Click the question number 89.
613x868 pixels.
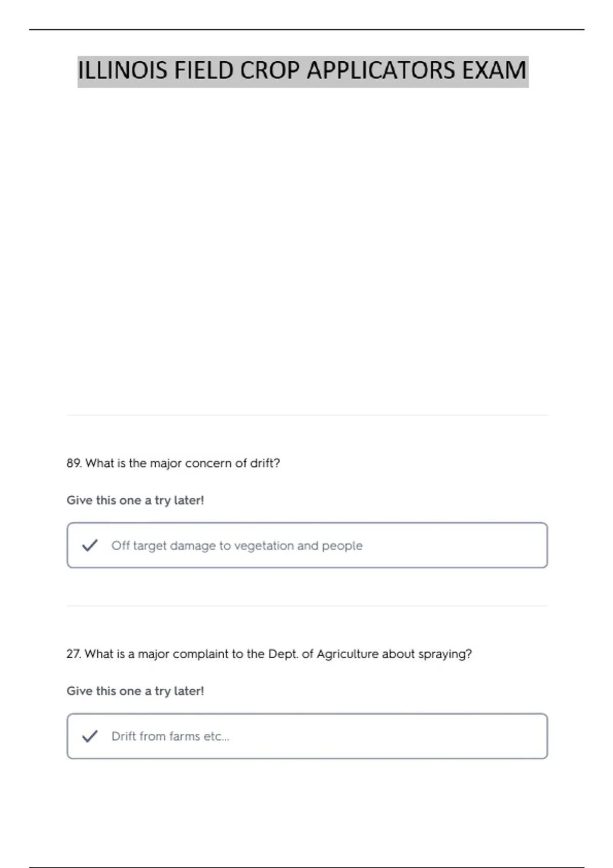(74, 463)
